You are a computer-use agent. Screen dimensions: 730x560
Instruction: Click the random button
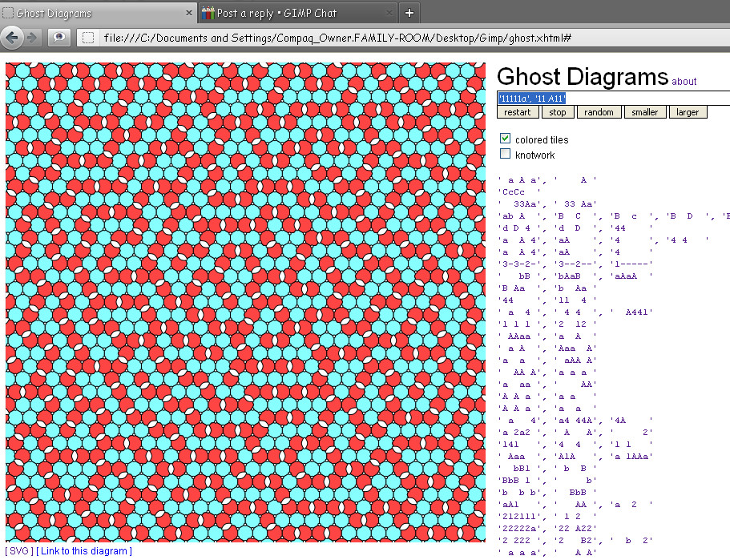[599, 112]
